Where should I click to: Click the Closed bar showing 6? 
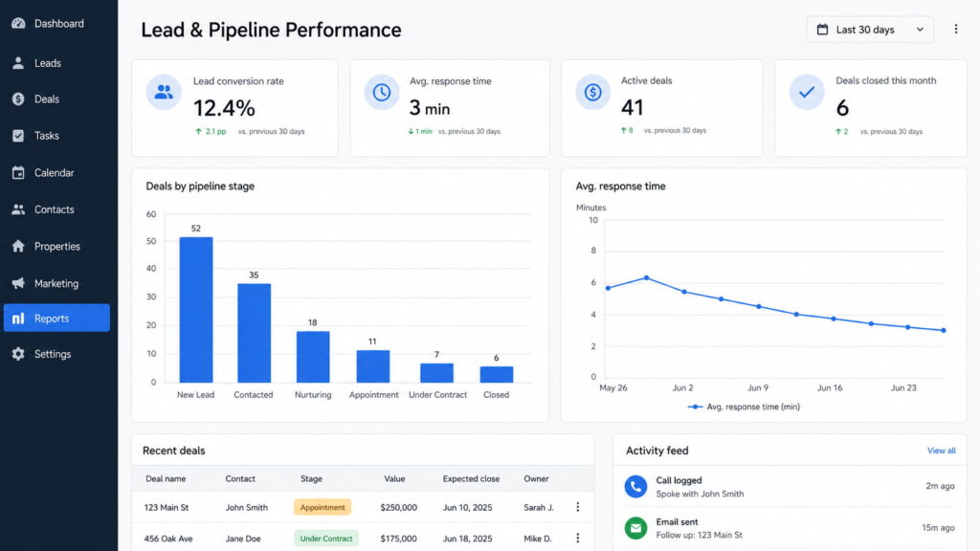click(x=497, y=374)
